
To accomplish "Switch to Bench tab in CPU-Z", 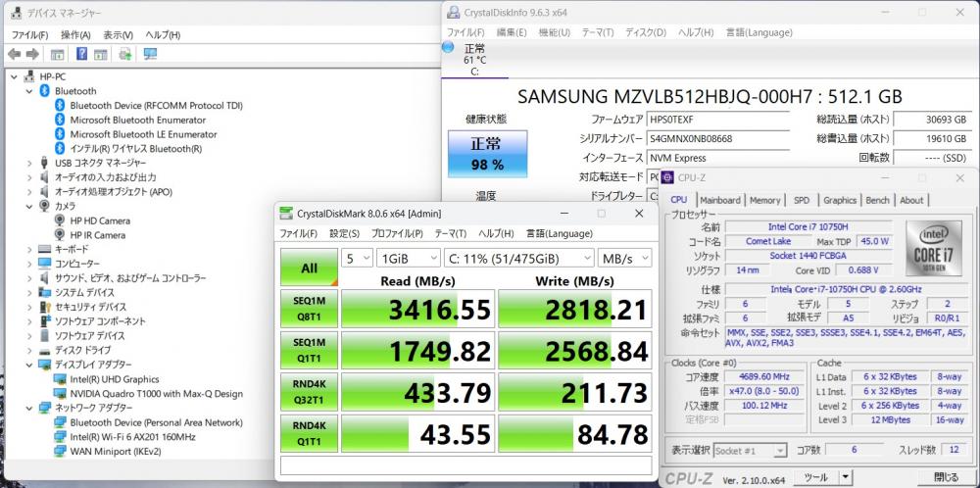I will click(877, 200).
